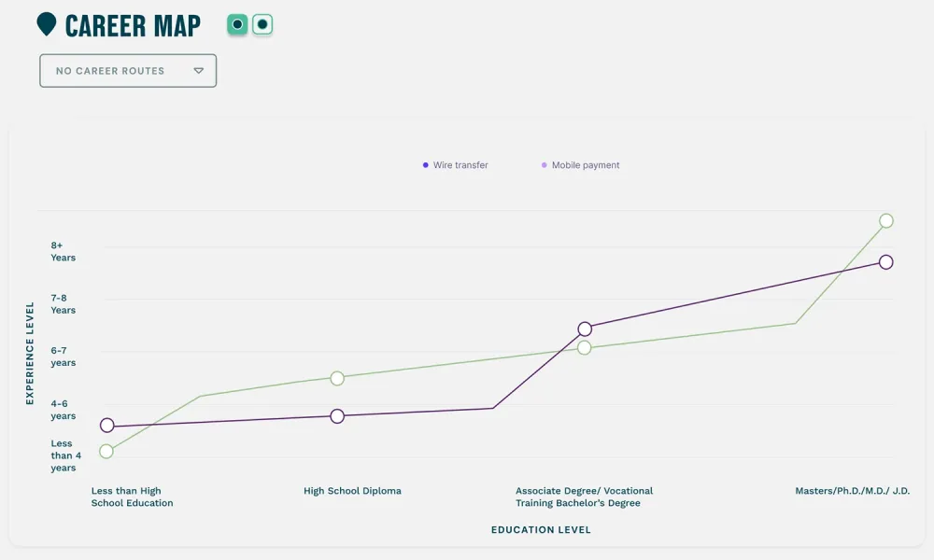Select purple point at Less than High School
The height and width of the screenshot is (560, 934).
pos(106,426)
